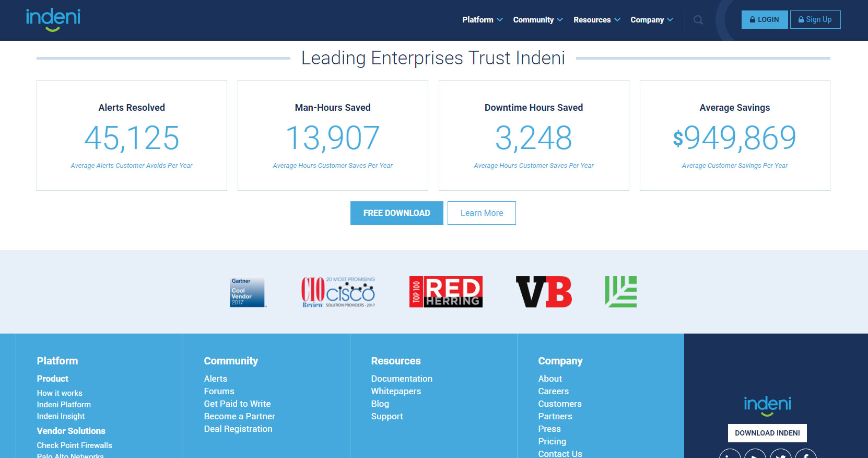Go to Get Paid to Write link
The width and height of the screenshot is (868, 458).
237,404
